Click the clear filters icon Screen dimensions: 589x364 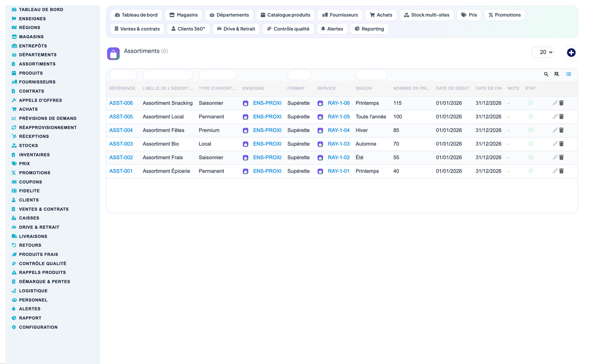coord(556,74)
